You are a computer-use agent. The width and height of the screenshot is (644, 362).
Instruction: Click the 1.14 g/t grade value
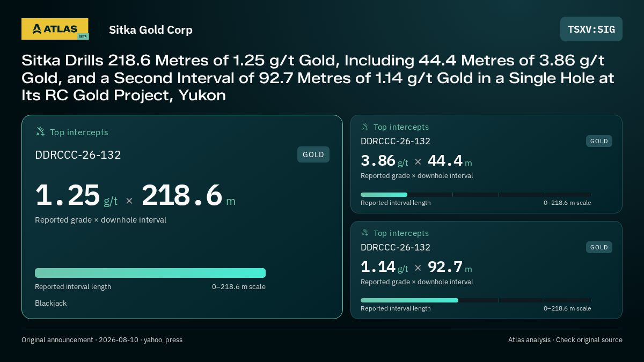[x=384, y=267]
